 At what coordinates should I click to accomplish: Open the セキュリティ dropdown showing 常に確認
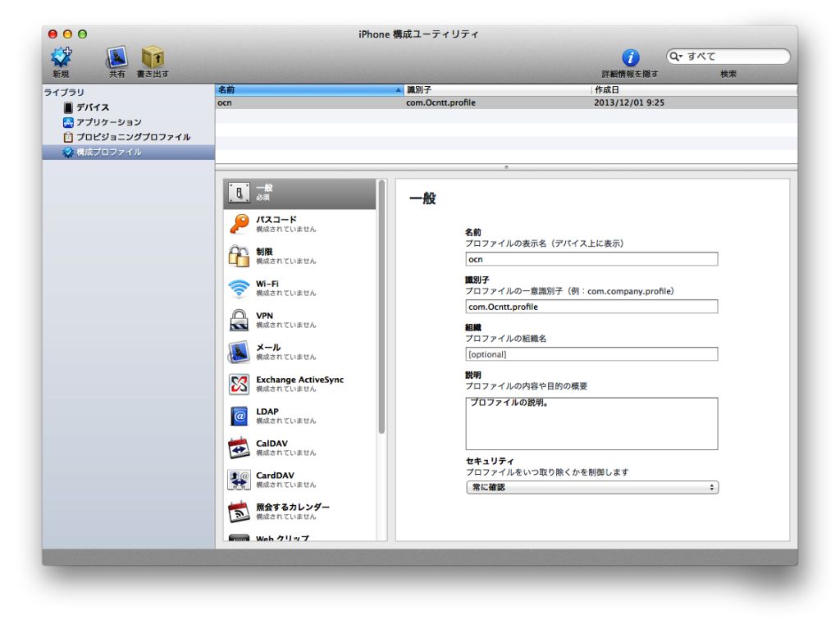coord(592,487)
